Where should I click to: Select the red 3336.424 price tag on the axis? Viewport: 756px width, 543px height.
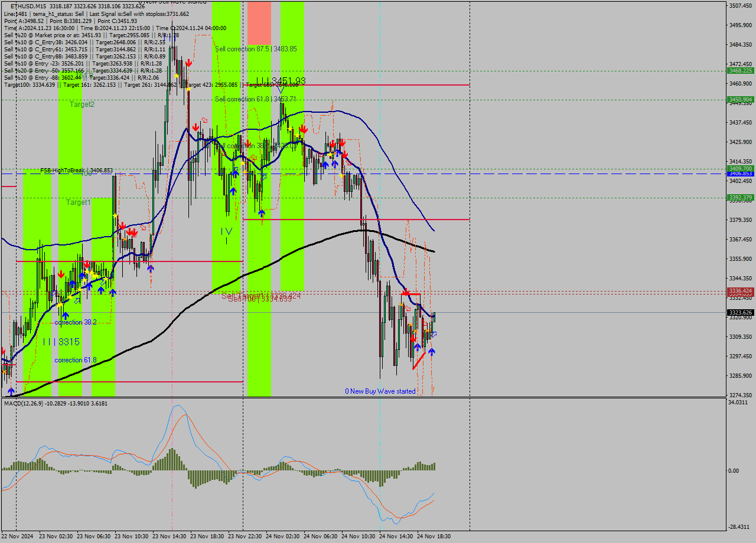(x=739, y=291)
